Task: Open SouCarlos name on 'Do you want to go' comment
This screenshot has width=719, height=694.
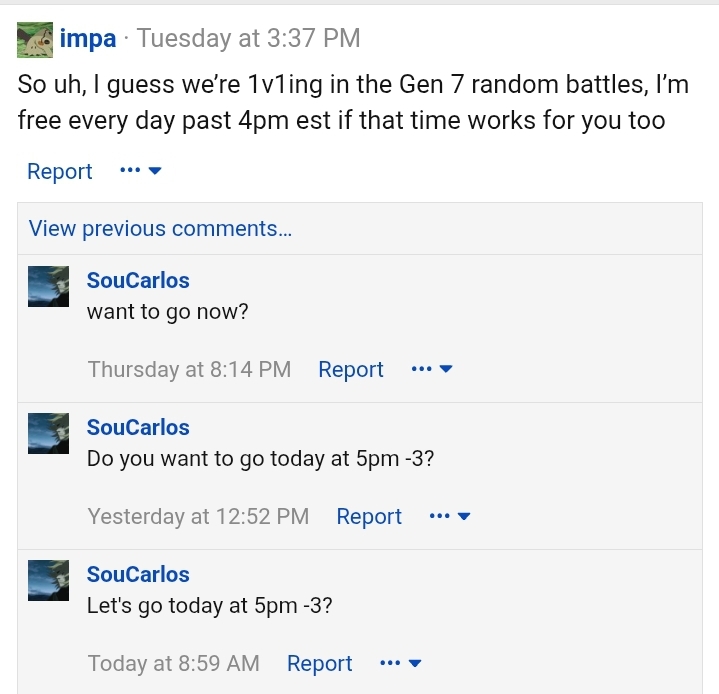Action: click(x=138, y=428)
